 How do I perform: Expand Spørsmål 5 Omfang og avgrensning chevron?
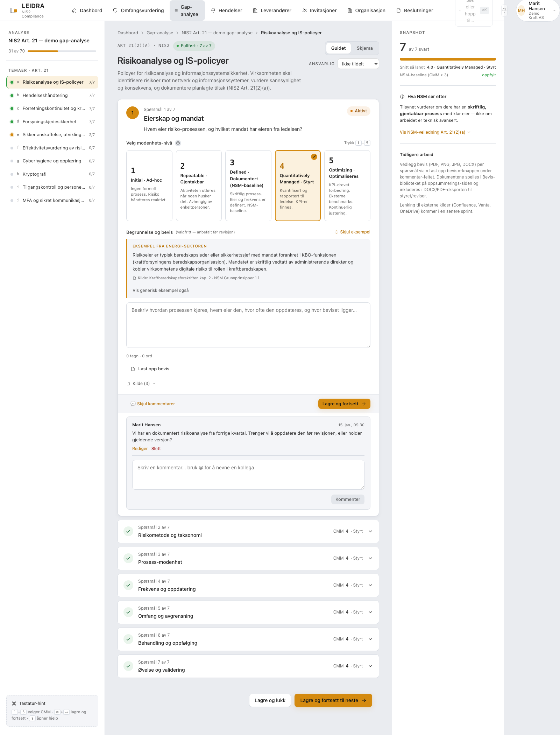coord(370,612)
